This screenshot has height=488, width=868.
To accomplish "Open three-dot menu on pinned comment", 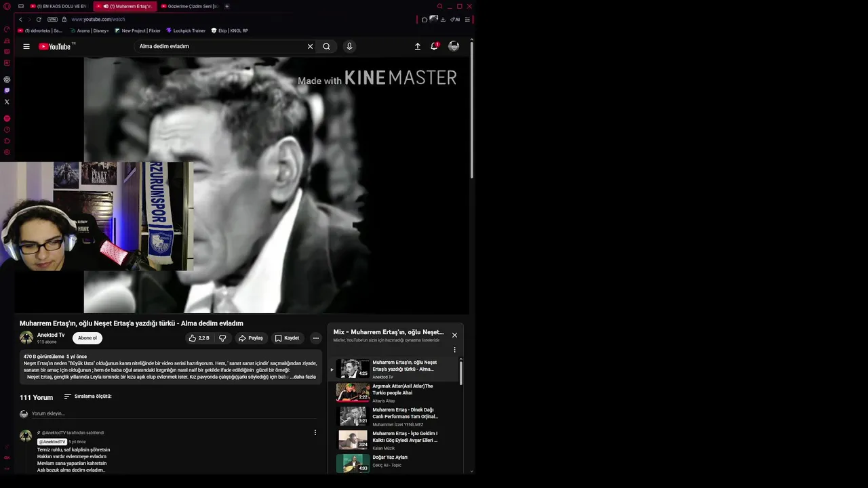I will click(315, 432).
